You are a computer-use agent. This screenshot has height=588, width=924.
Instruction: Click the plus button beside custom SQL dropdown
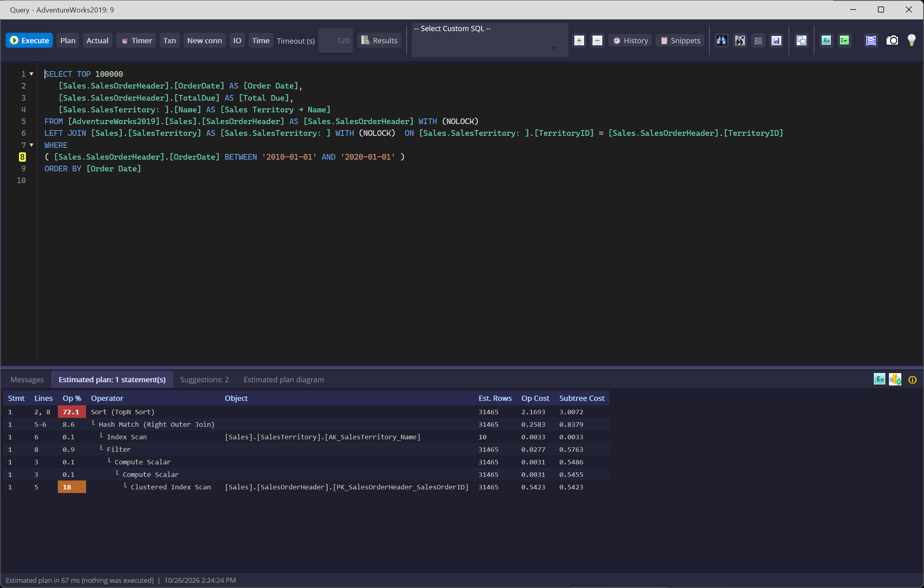tap(579, 40)
